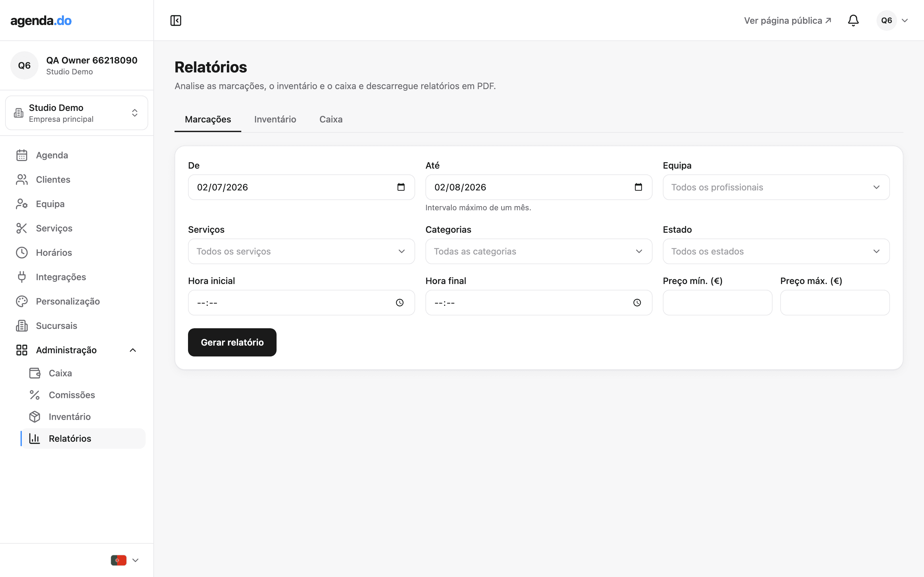Image resolution: width=924 pixels, height=577 pixels.
Task: Open Serviços via the scissors icon
Action: coord(22,228)
